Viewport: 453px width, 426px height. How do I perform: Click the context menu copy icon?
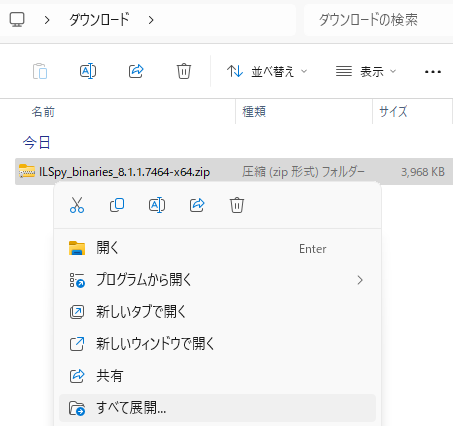(117, 205)
